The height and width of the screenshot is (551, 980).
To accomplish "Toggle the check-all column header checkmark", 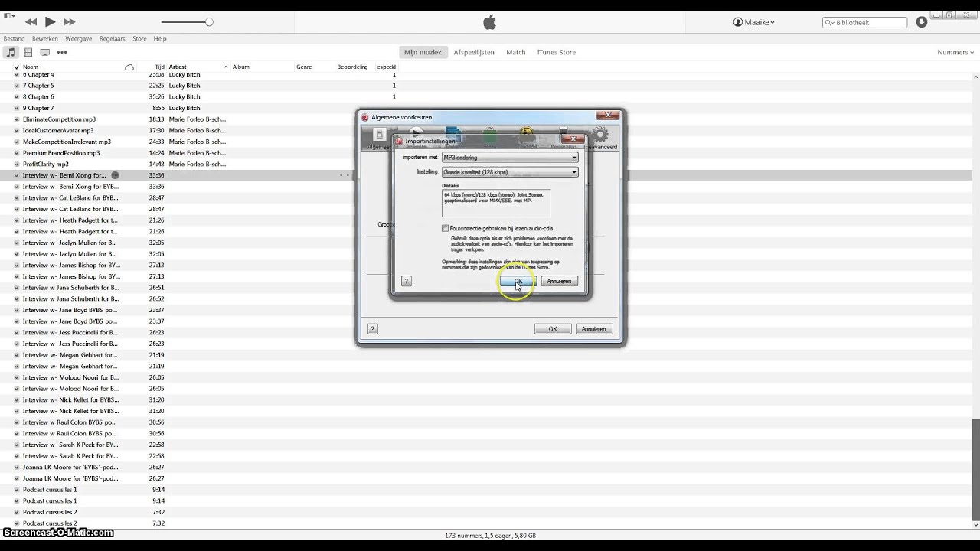I will pos(17,67).
